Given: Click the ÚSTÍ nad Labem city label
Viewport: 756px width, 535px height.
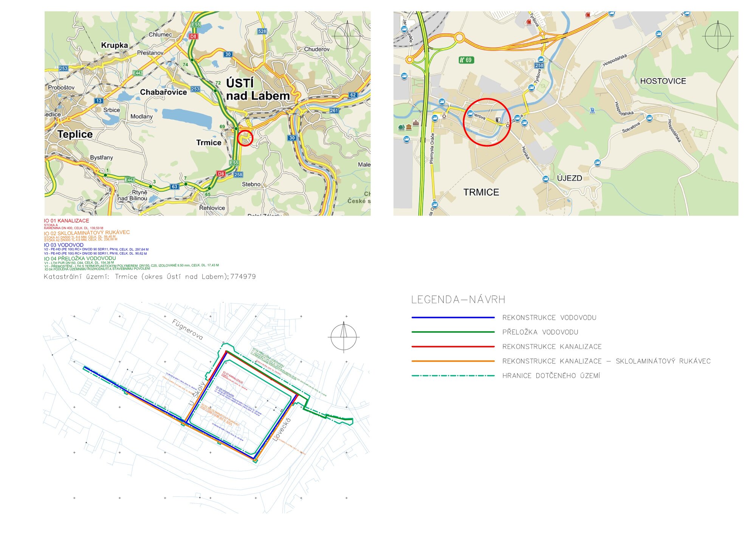Looking at the screenshot, I should tap(258, 89).
